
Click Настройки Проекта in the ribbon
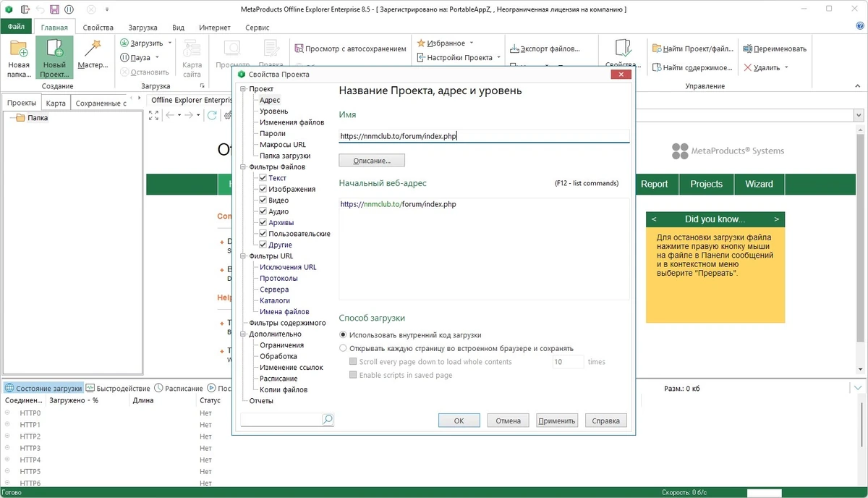459,57
